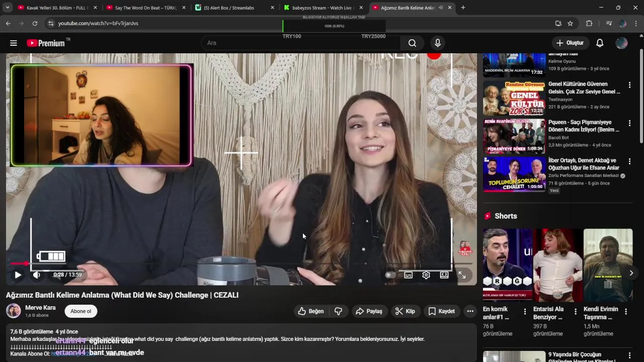
Task: Open more actions menu below video
Action: click(470, 311)
